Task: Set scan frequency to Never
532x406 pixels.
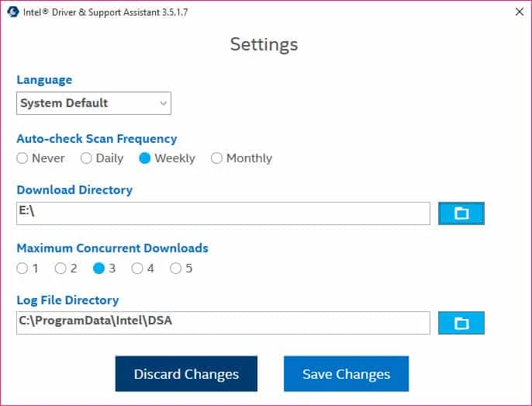Action: [22, 158]
